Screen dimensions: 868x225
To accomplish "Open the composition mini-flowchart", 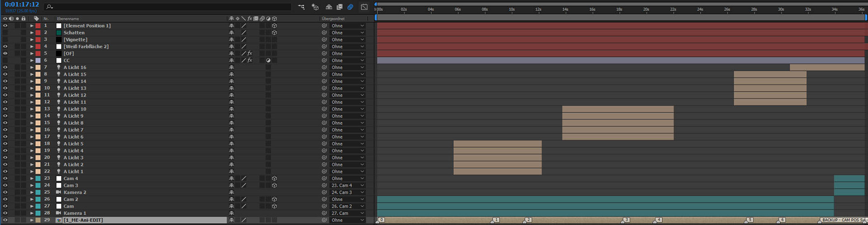I will point(302,7).
